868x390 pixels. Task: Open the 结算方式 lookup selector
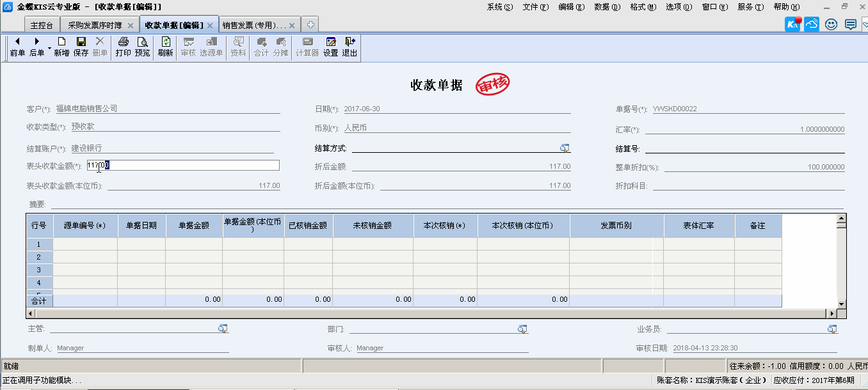pos(564,148)
